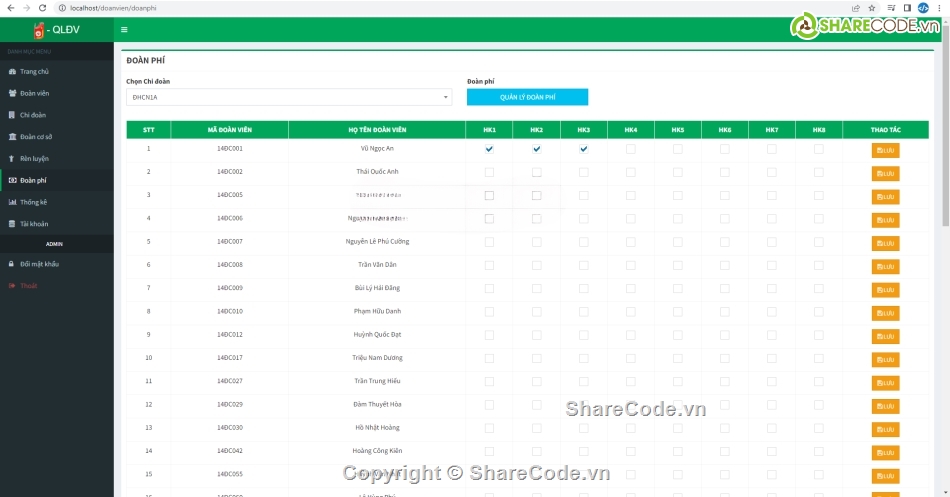The width and height of the screenshot is (950, 497).
Task: Save row for Thái Quốc Anh
Action: click(885, 173)
